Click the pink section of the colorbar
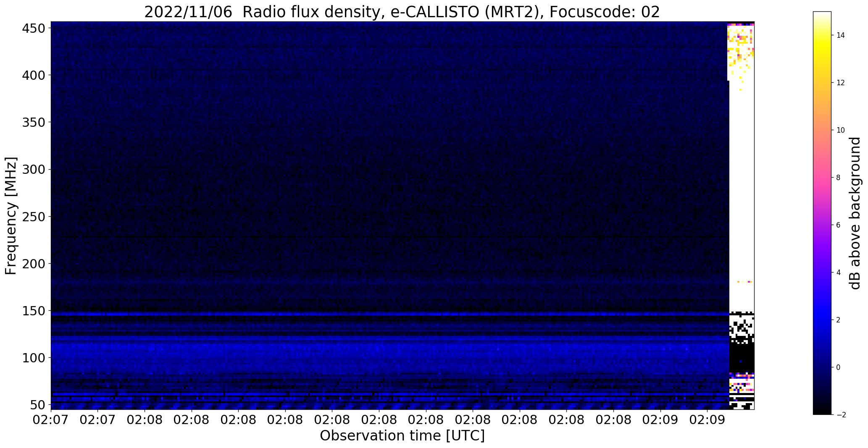This screenshot has width=868, height=448. (x=822, y=178)
